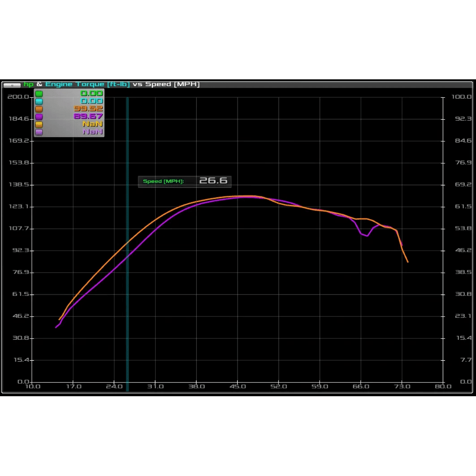Select the magenta trace swatch in the legend
The width and height of the screenshot is (476, 476).
tap(39, 116)
